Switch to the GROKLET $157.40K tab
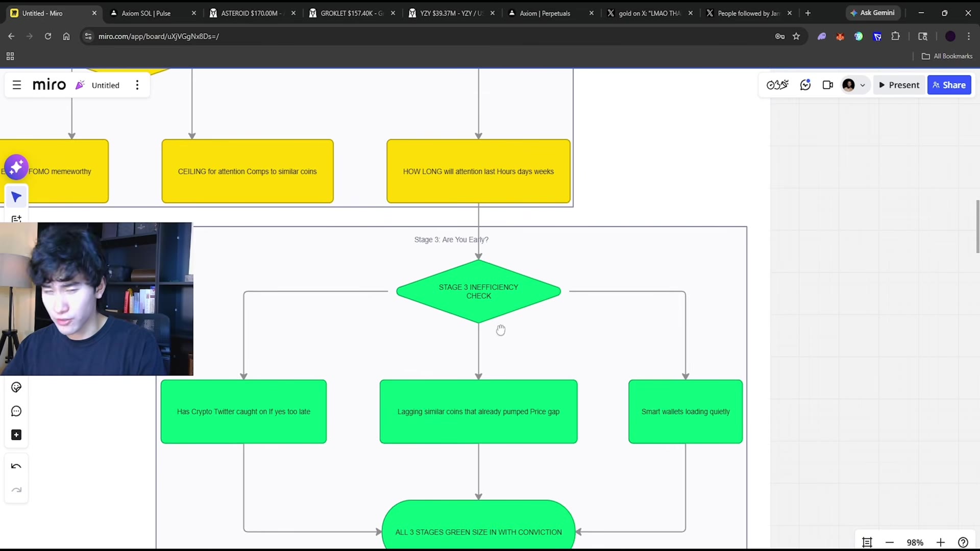The height and width of the screenshot is (551, 980). click(x=351, y=13)
